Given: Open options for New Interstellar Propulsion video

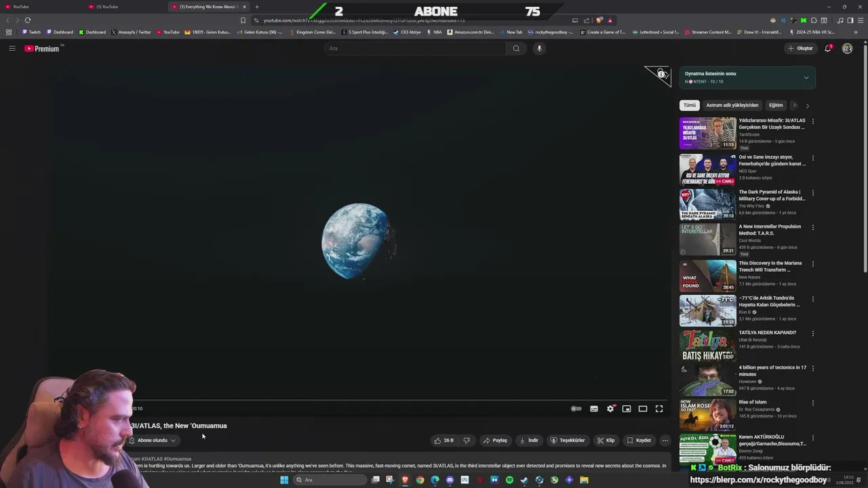Looking at the screenshot, I should pyautogui.click(x=813, y=228).
